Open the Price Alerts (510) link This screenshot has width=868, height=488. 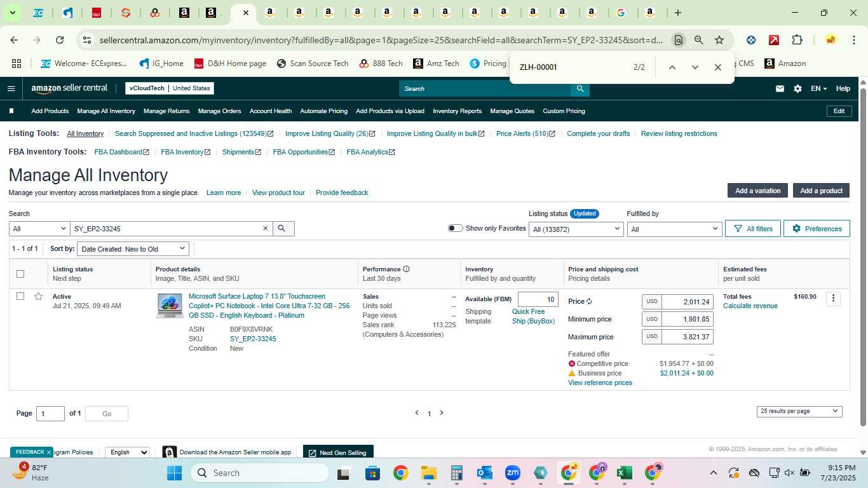(x=526, y=133)
